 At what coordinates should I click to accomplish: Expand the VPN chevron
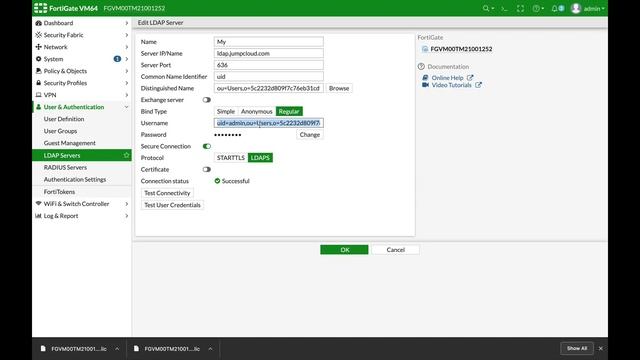(x=127, y=95)
